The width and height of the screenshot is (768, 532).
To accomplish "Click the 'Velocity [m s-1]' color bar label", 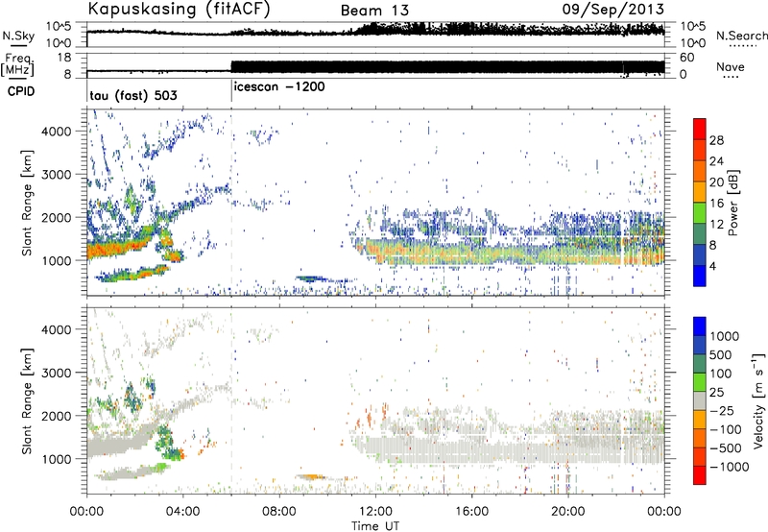I will click(758, 400).
